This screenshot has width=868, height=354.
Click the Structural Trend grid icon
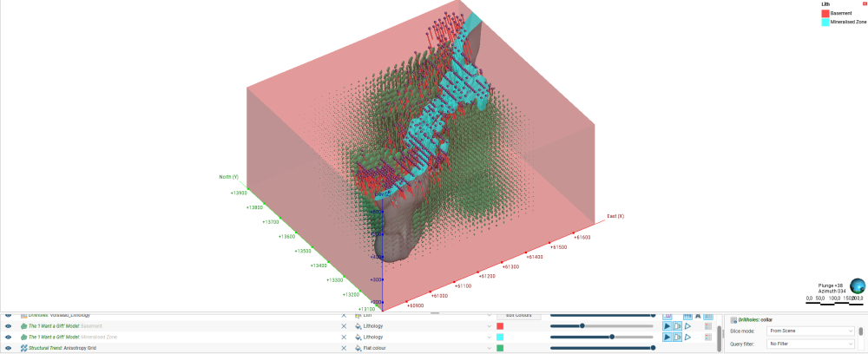pyautogui.click(x=23, y=348)
